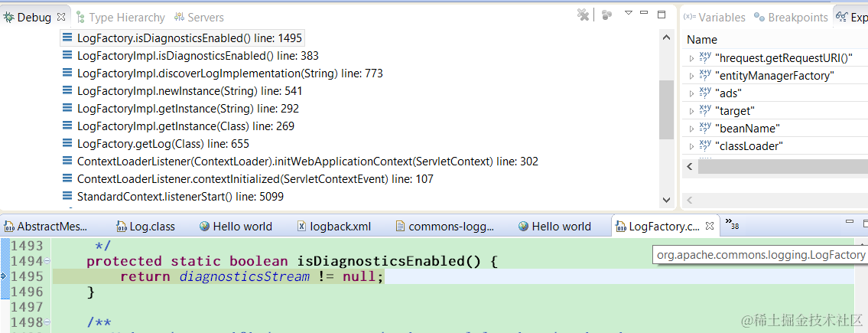Click the Name column header
Screen dimensions: 868x333
coord(702,40)
